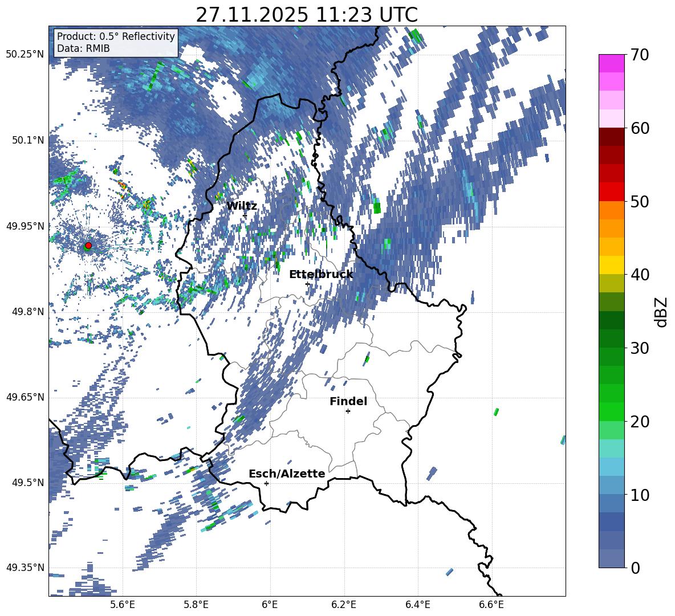The width and height of the screenshot is (675, 616).
Task: Select the Esch/Alzette city label
Action: 287,474
